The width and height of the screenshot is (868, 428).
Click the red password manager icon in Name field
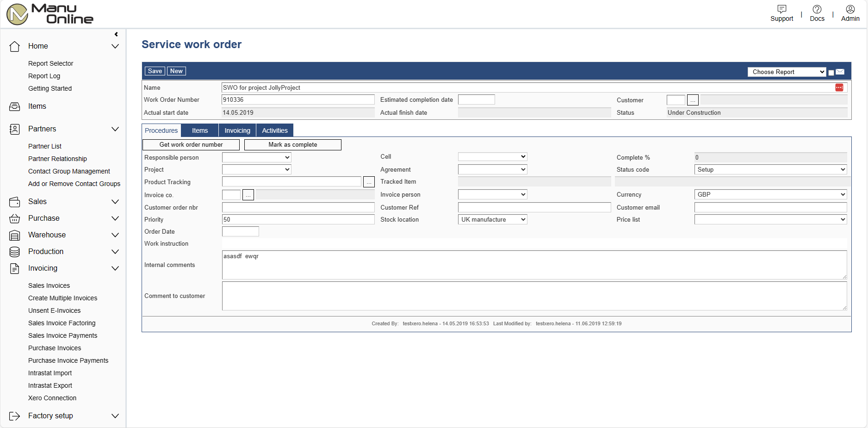tap(839, 87)
